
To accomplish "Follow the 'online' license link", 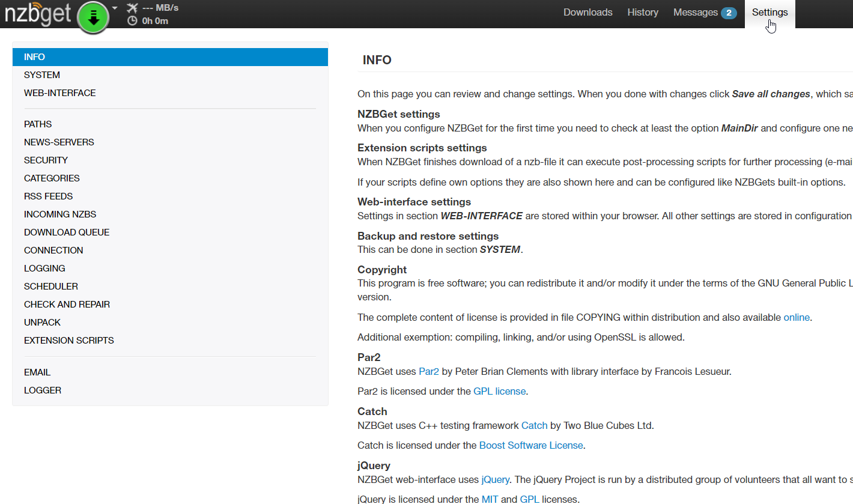I will tap(797, 317).
